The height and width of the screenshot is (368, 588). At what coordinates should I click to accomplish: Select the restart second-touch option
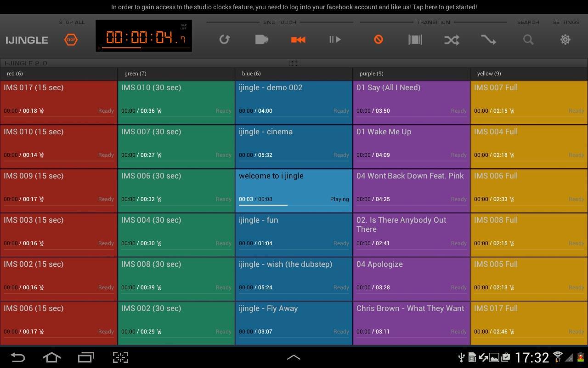click(x=298, y=40)
